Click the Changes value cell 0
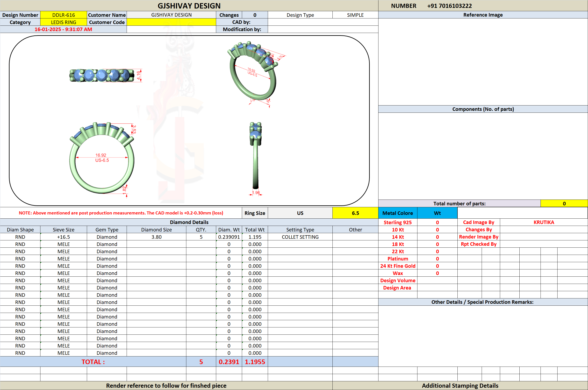The width and height of the screenshot is (588, 390). click(x=255, y=15)
